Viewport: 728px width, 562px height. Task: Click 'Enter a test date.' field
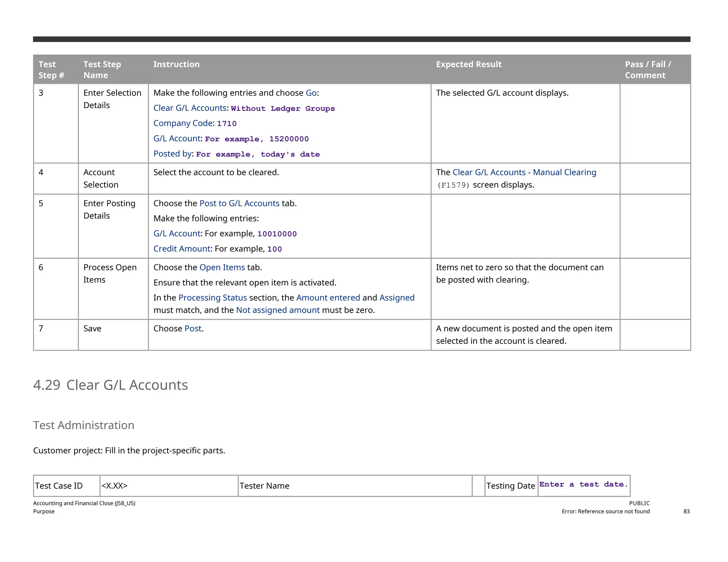coord(583,485)
